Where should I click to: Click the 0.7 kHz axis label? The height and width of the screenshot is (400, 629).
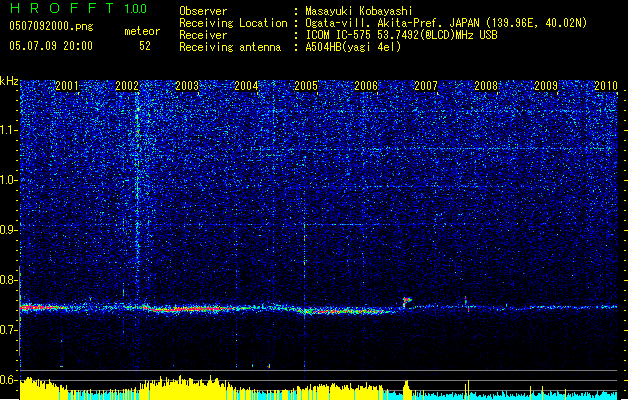point(9,330)
